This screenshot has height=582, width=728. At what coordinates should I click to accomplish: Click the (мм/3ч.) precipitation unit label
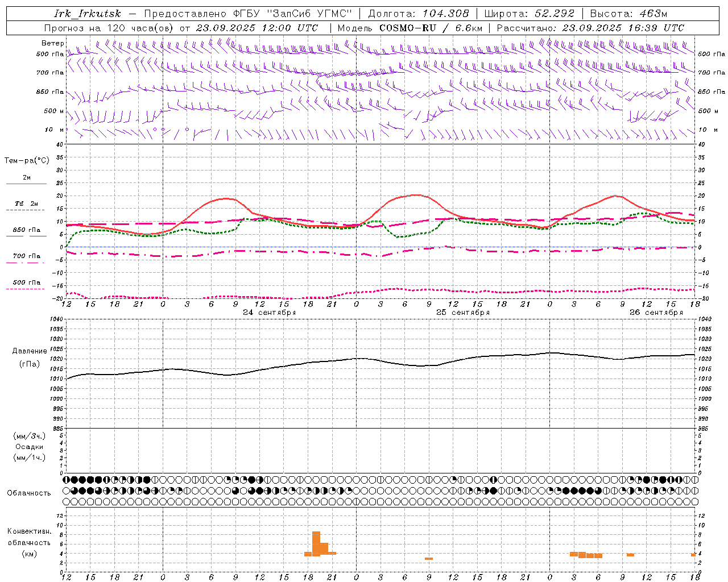click(30, 436)
